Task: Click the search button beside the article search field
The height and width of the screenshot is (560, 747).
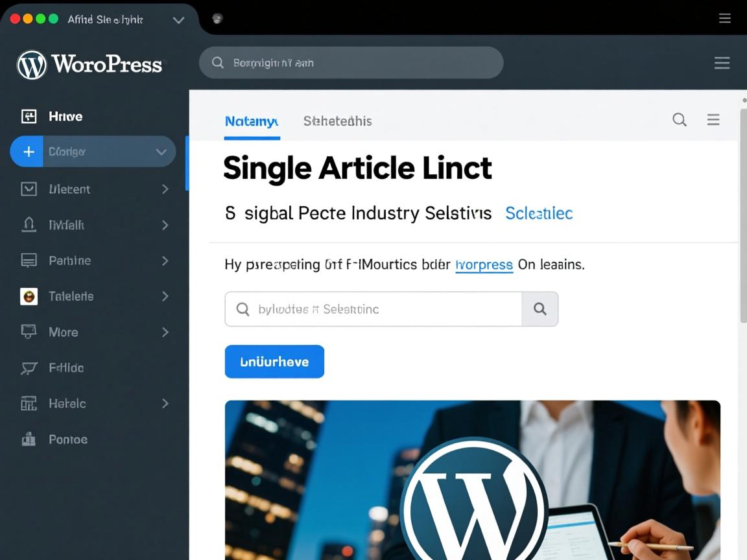Action: click(539, 309)
